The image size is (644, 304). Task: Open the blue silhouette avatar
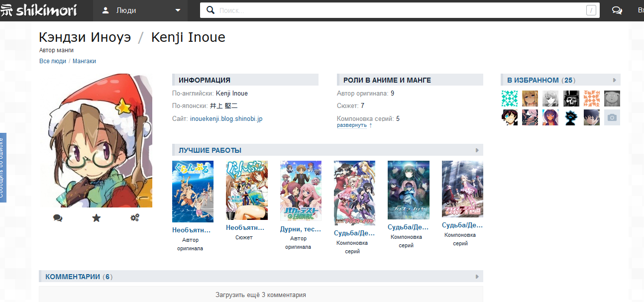[571, 117]
